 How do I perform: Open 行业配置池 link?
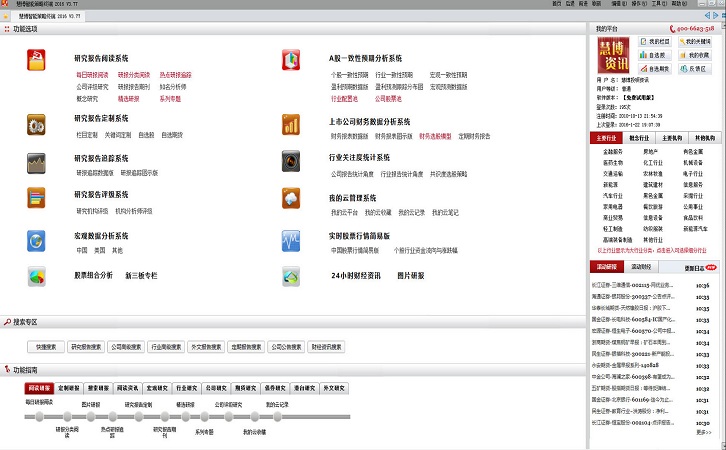point(344,99)
